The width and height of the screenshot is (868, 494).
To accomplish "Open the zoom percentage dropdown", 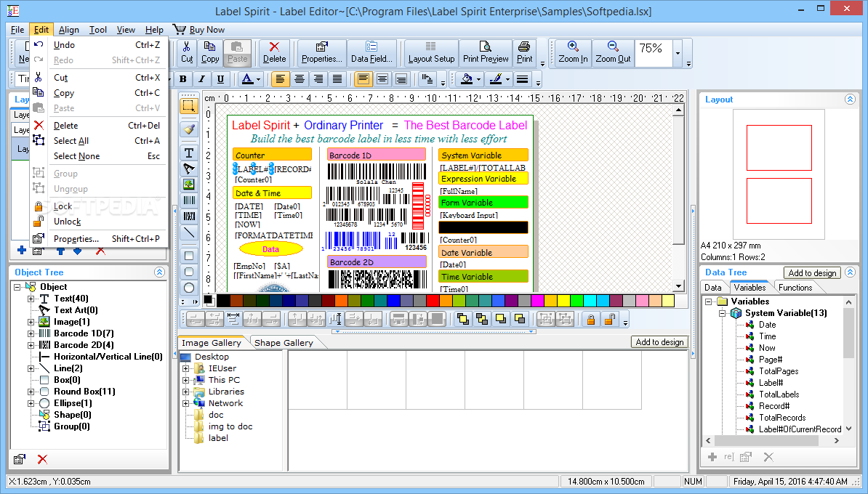I will click(x=678, y=53).
